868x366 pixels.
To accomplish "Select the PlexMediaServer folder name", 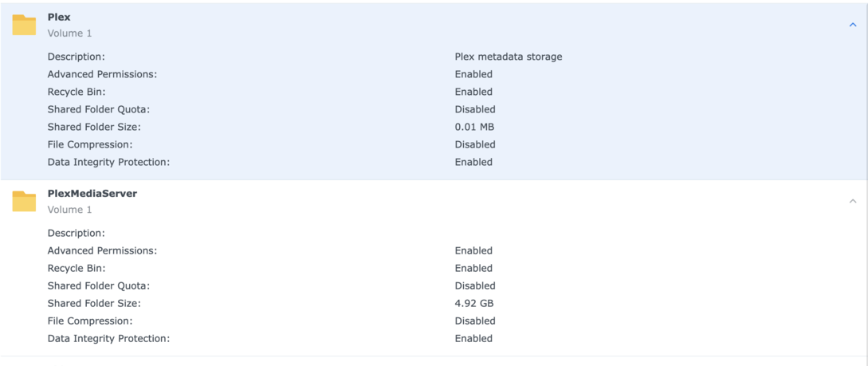I will (92, 193).
